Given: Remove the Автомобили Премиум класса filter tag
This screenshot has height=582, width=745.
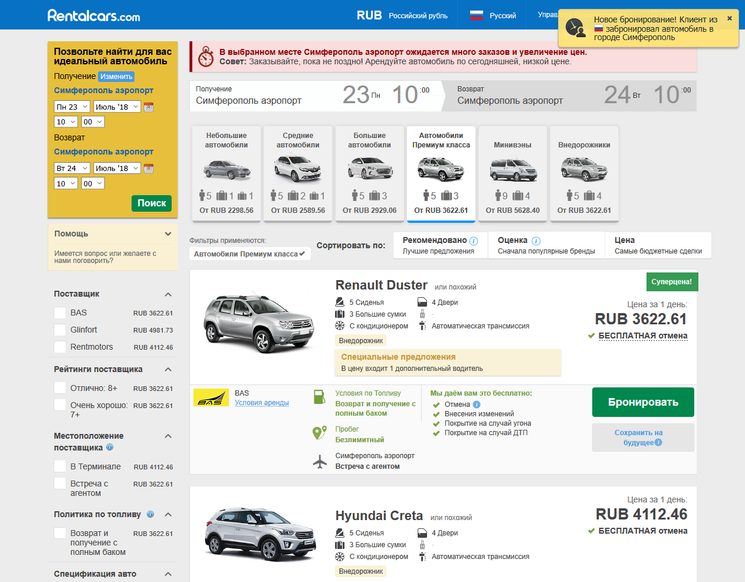Looking at the screenshot, I should point(250,254).
